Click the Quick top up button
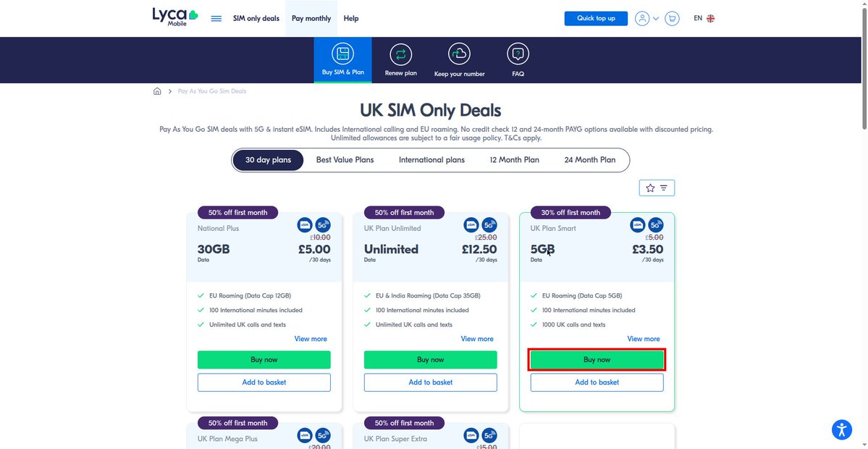Screen dimensions: 868x449 597,18
